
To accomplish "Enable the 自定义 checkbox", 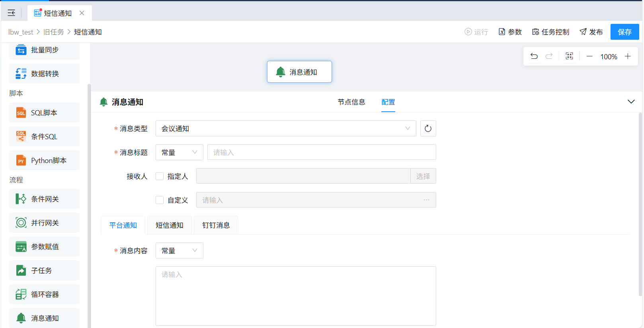I will [160, 200].
